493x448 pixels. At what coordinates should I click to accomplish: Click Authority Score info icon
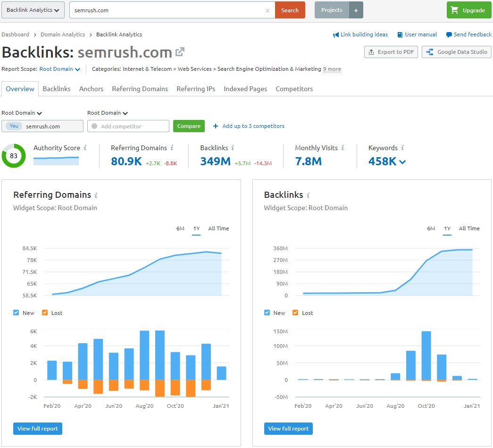[x=85, y=148]
